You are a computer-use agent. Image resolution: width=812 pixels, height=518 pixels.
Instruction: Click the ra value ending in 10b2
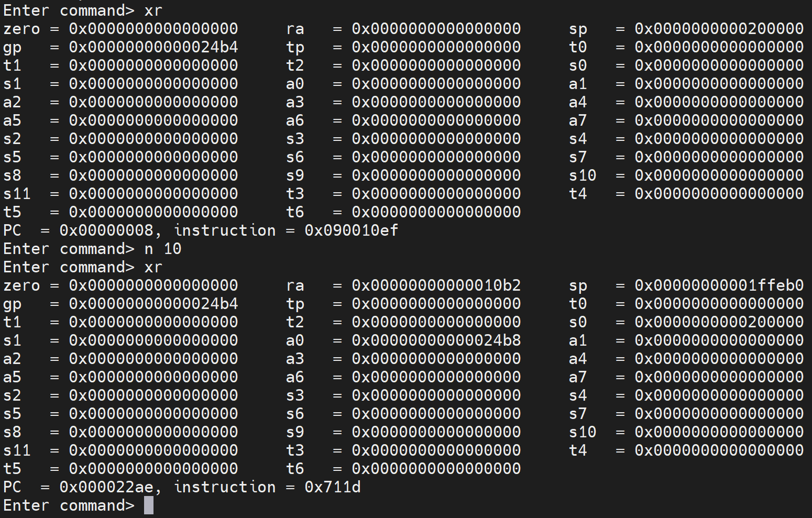pyautogui.click(x=436, y=285)
